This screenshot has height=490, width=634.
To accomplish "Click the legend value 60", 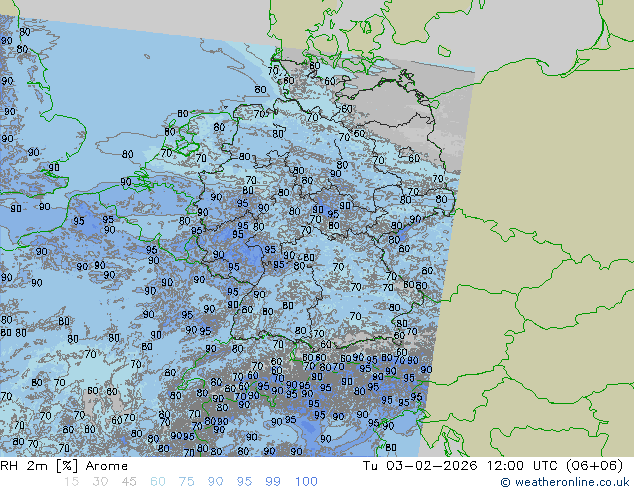I will coord(158,482).
